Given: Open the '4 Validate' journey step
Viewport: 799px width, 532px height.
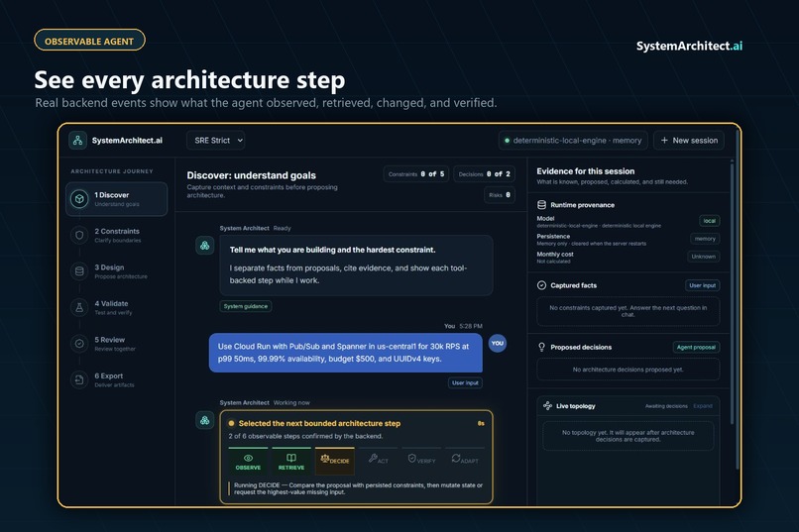Looking at the screenshot, I should pyautogui.click(x=117, y=307).
